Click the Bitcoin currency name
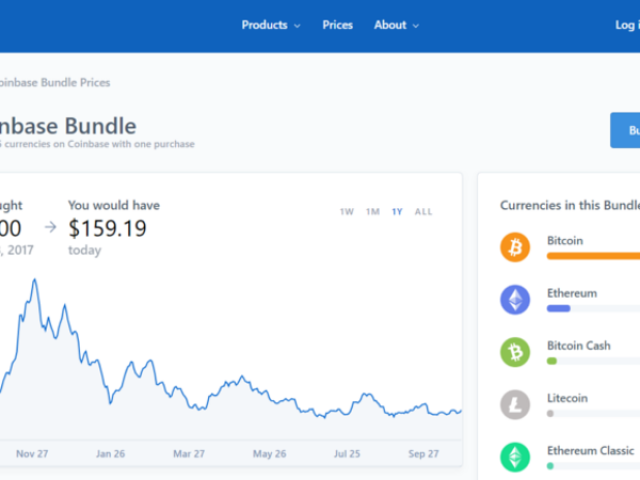This screenshot has height=480, width=640. coord(565,241)
